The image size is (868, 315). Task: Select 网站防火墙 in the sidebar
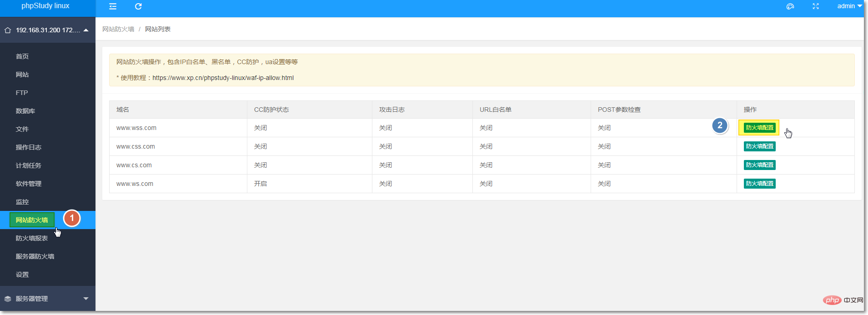[x=32, y=220]
